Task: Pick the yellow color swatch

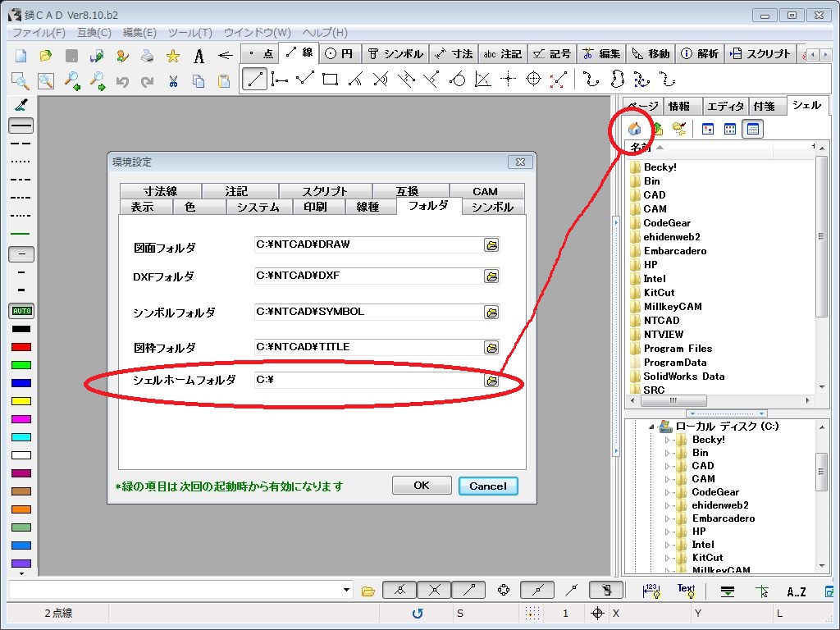Action: click(21, 401)
